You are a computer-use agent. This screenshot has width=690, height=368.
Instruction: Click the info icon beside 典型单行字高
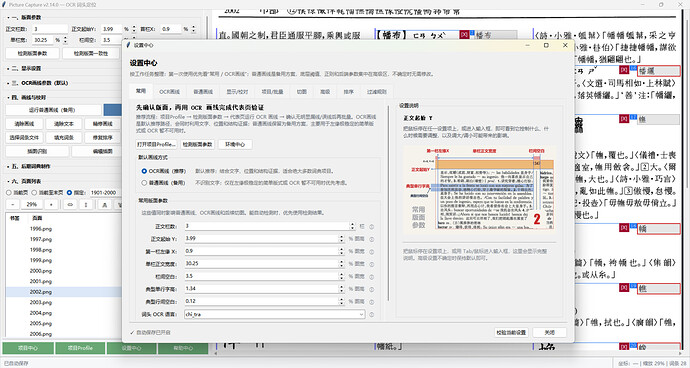(371, 289)
